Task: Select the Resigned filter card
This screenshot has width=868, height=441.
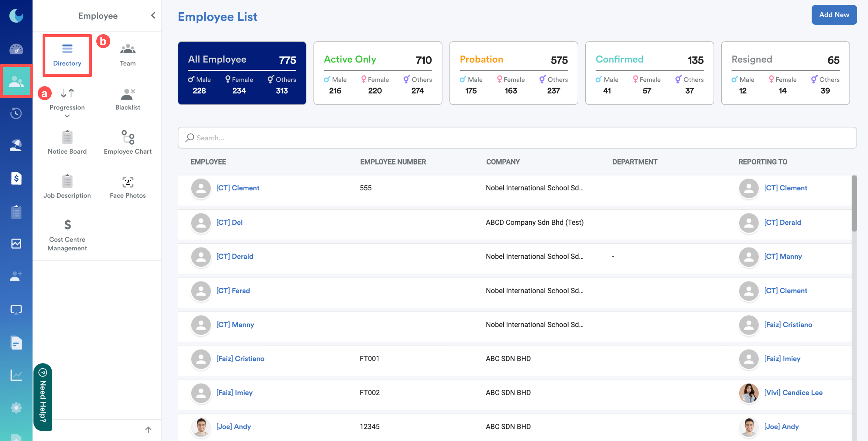Action: pos(785,73)
